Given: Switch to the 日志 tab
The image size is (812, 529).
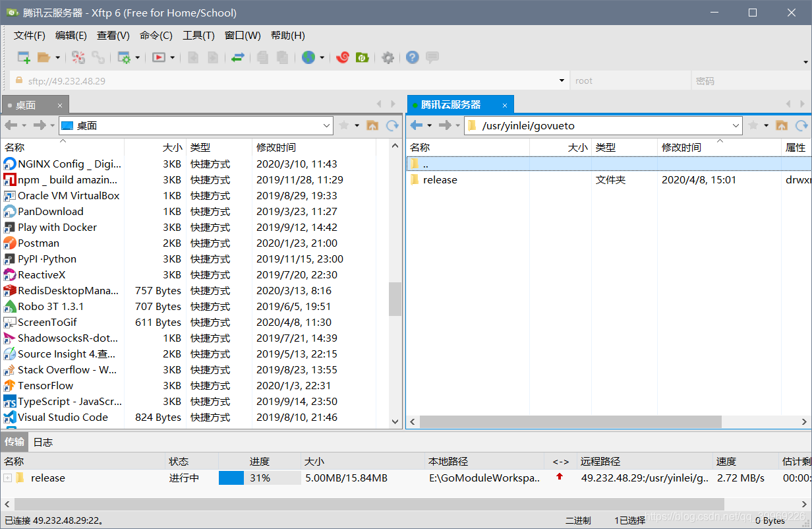Looking at the screenshot, I should (43, 442).
